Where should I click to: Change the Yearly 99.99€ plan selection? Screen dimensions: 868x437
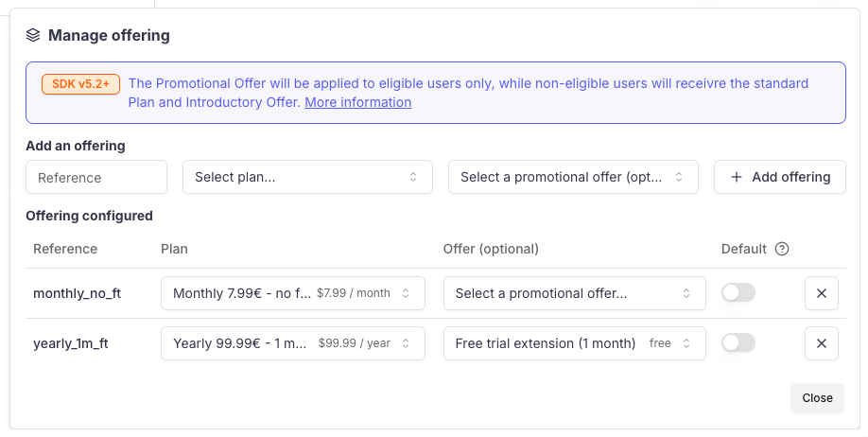pos(293,343)
